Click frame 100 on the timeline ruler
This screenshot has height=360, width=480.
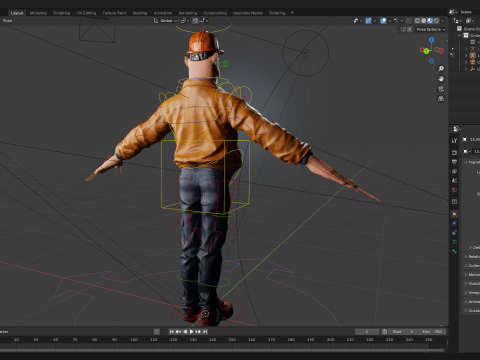[134, 340]
